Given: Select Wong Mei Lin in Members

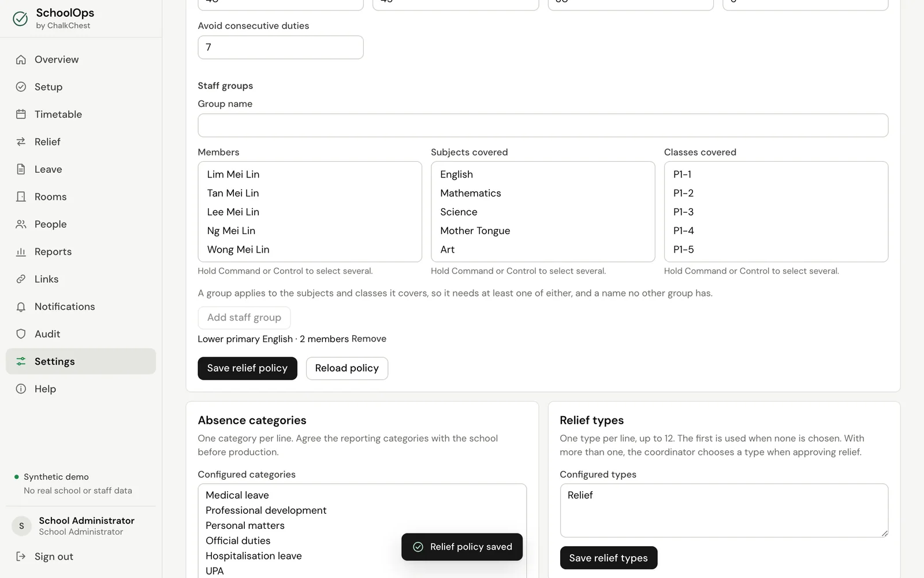Looking at the screenshot, I should click(x=310, y=250).
